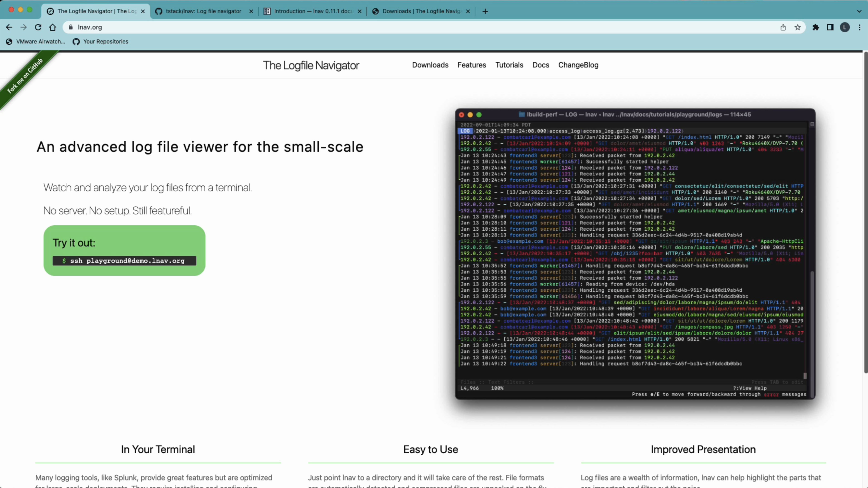
Task: Switch to Introduction lnav 0.11.1 docs tab
Action: point(312,11)
